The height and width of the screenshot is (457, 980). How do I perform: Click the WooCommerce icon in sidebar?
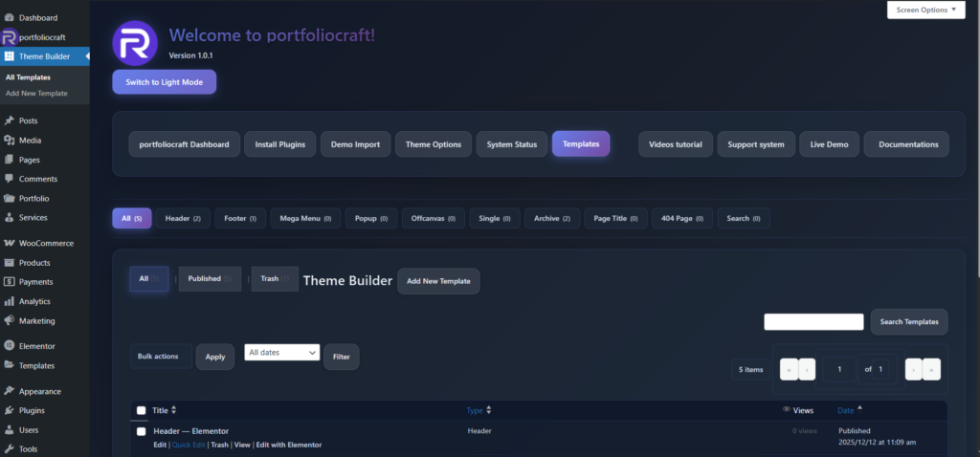tap(9, 243)
